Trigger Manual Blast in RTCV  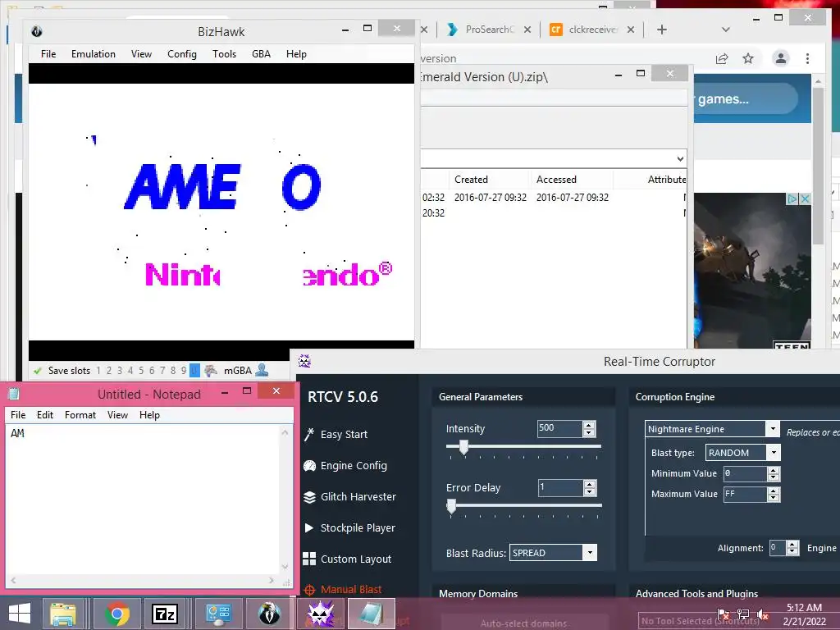(x=343, y=589)
